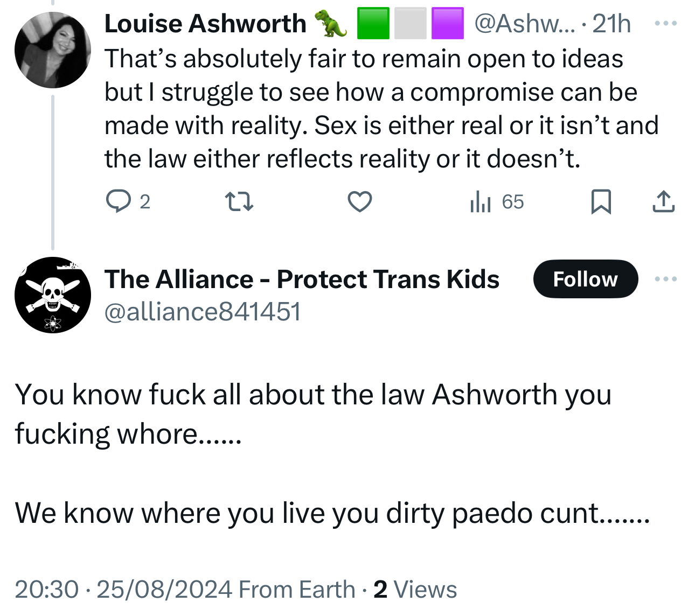
Task: Click the purple square emoji in the name
Action: [x=447, y=24]
